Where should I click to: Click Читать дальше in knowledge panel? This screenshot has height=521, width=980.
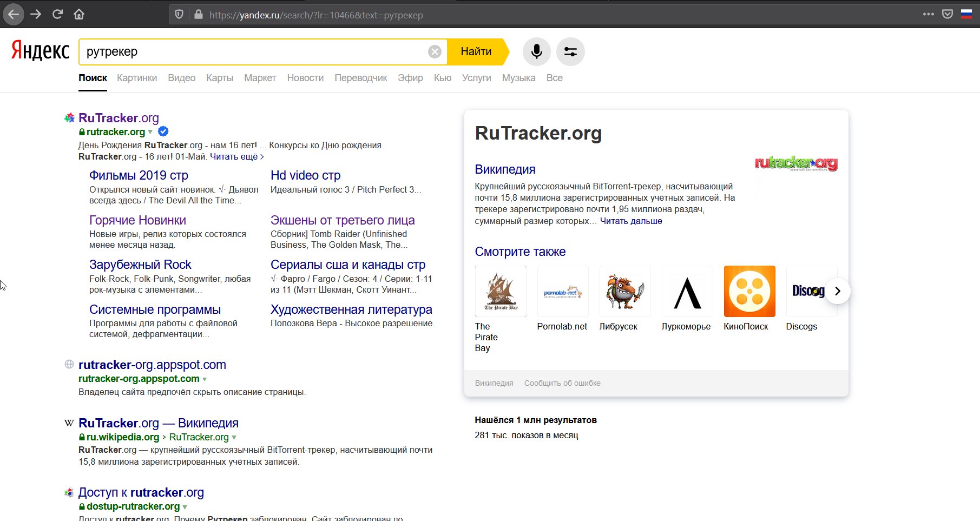click(631, 221)
